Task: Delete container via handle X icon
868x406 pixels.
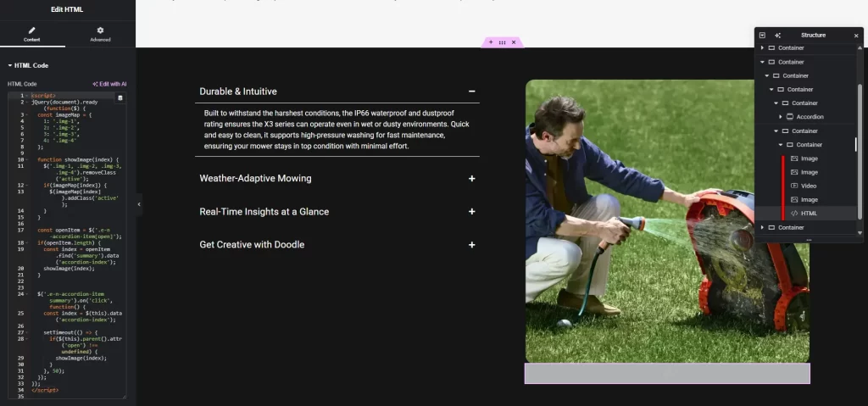Action: pos(514,42)
